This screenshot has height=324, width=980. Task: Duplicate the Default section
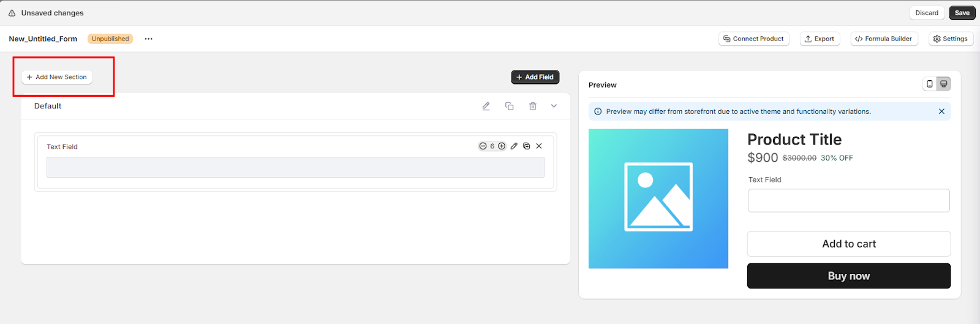pyautogui.click(x=509, y=106)
